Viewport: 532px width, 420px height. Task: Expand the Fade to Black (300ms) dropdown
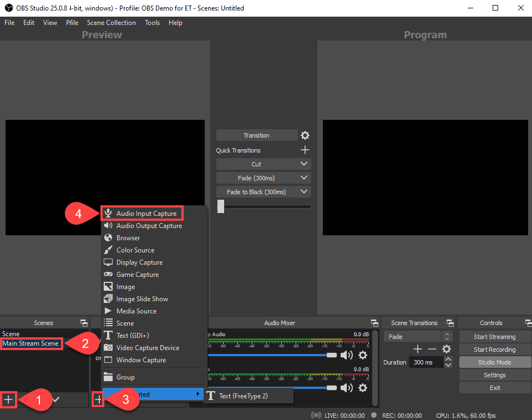263,191
